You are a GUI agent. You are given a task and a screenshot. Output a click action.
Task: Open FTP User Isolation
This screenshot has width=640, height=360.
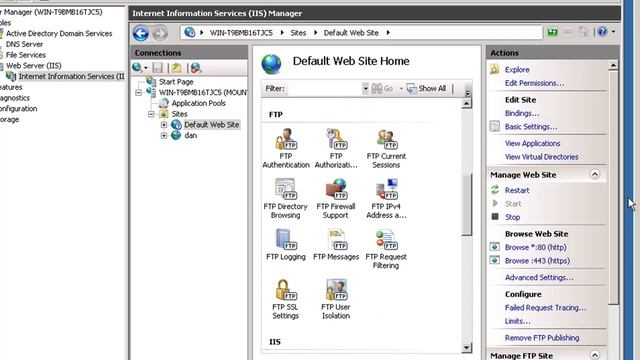(336, 299)
